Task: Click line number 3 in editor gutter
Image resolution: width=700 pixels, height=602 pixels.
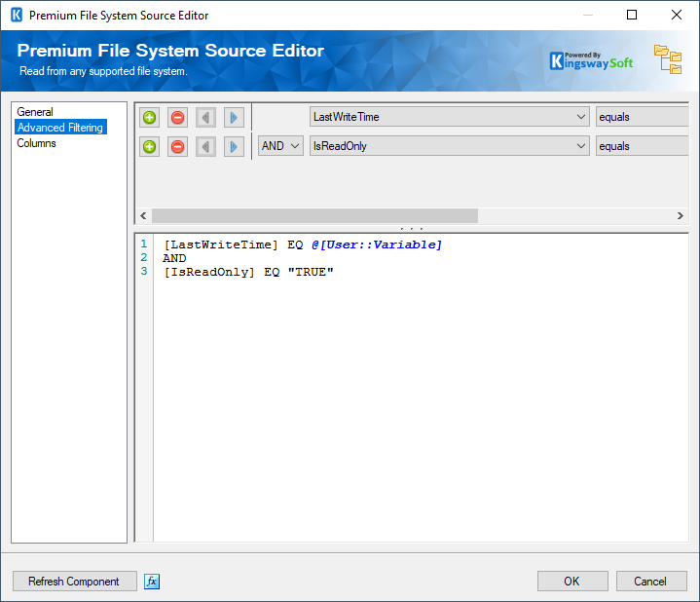Action: coord(144,271)
